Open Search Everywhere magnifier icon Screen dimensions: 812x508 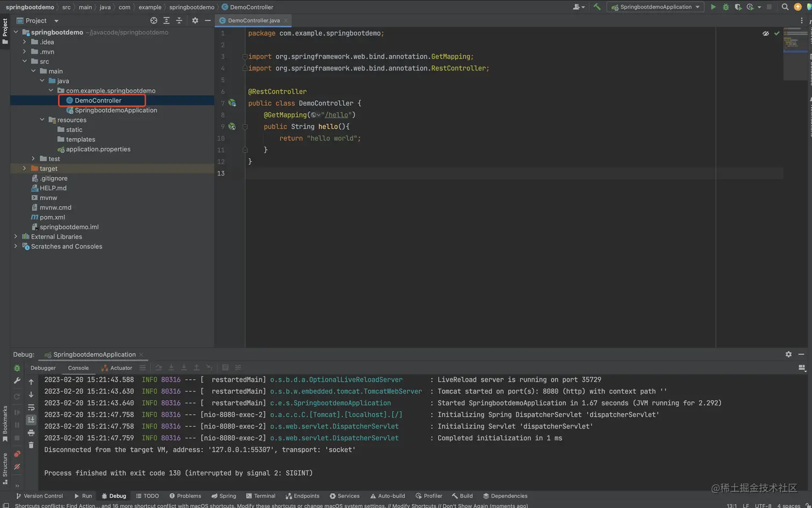pos(785,7)
